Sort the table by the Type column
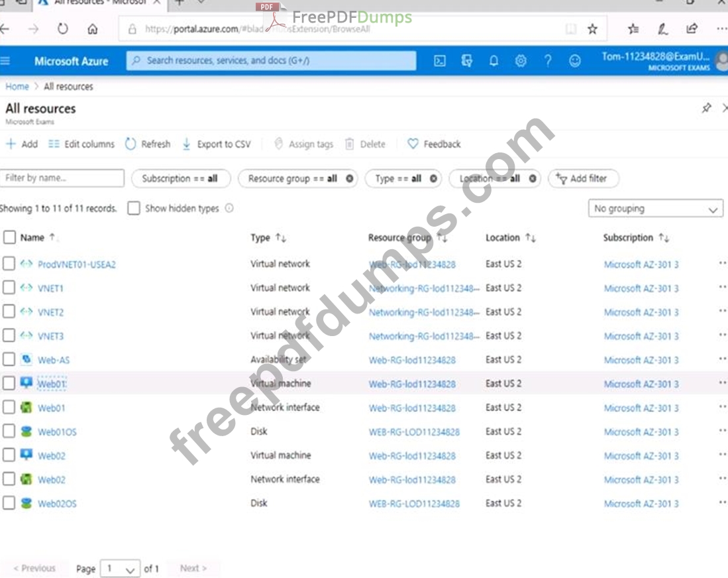Image resolution: width=728 pixels, height=578 pixels. click(268, 238)
